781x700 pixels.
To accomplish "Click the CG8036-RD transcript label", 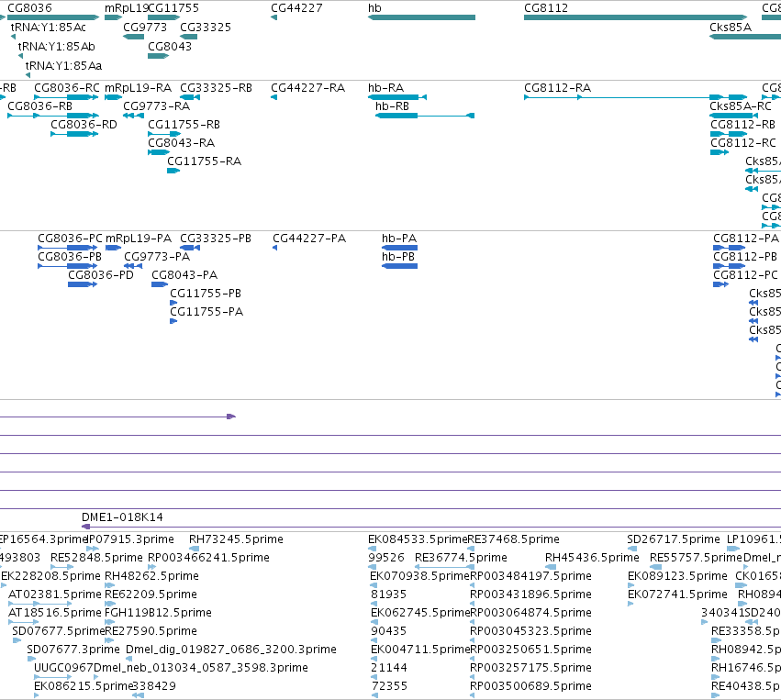I will point(84,125).
